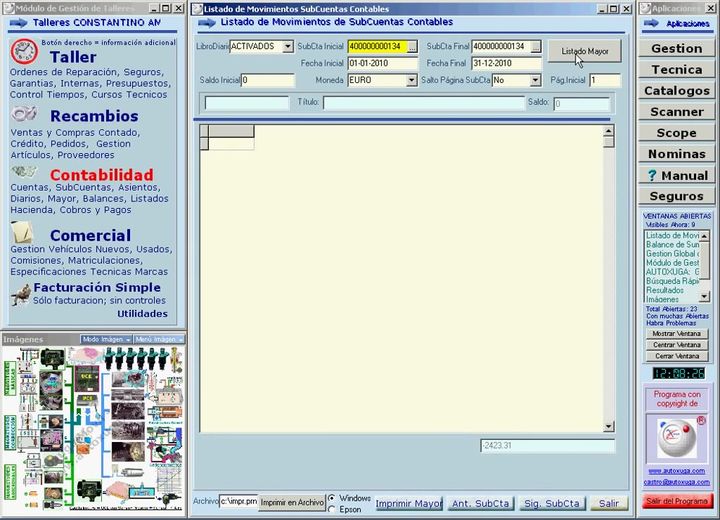Select Epson printer radio option
Image resolution: width=720 pixels, height=520 pixels.
[332, 509]
